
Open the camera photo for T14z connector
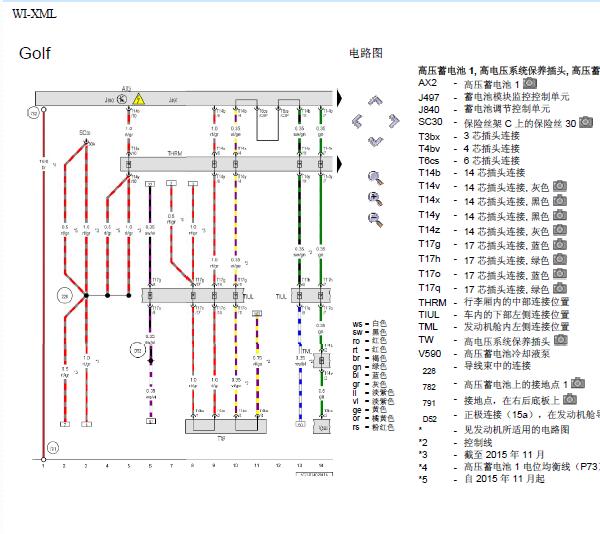tap(560, 230)
